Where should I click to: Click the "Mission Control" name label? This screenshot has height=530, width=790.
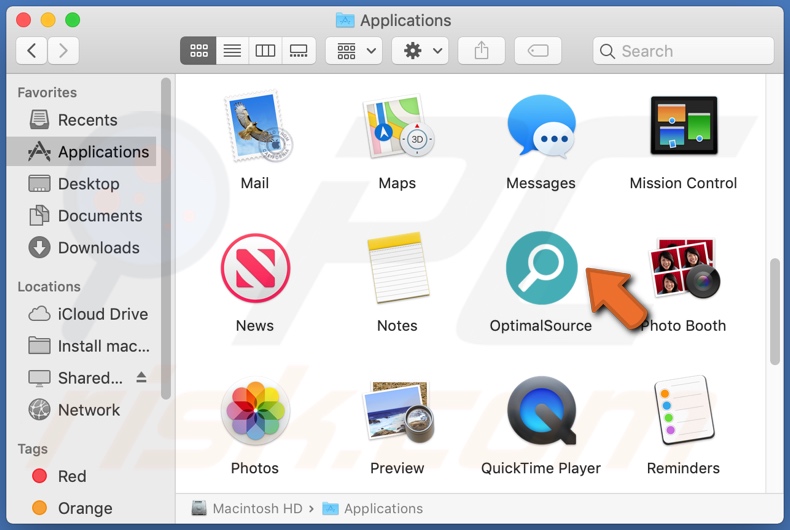(683, 183)
